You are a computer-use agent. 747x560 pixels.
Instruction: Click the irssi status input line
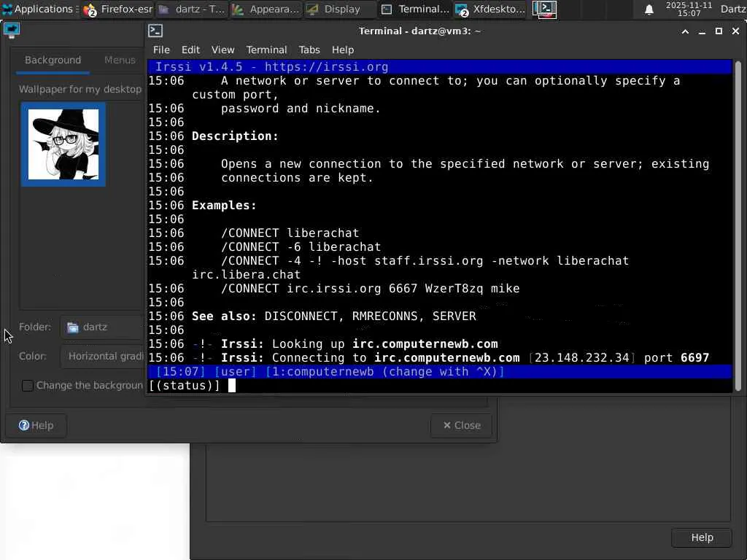pyautogui.click(x=439, y=385)
